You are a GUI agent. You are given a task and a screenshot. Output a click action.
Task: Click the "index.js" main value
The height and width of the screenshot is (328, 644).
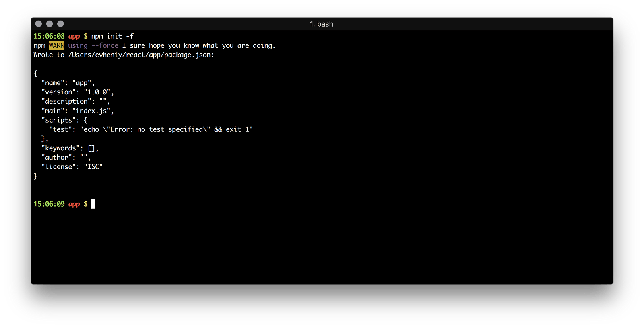91,111
